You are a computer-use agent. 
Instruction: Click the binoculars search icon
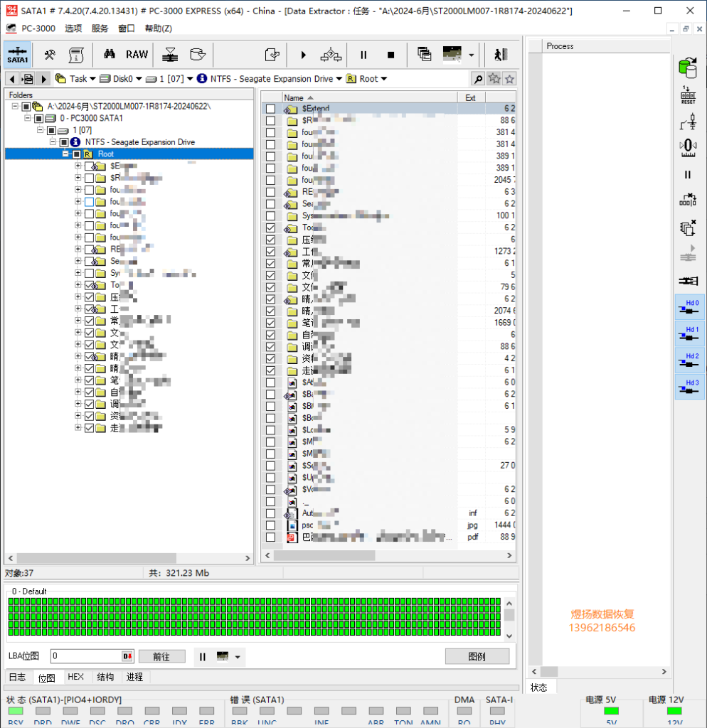point(109,54)
